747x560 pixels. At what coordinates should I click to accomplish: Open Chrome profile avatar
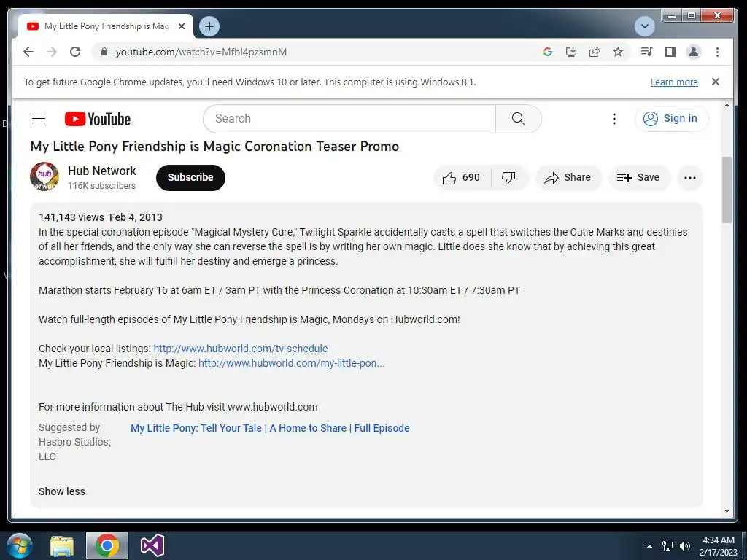point(694,52)
